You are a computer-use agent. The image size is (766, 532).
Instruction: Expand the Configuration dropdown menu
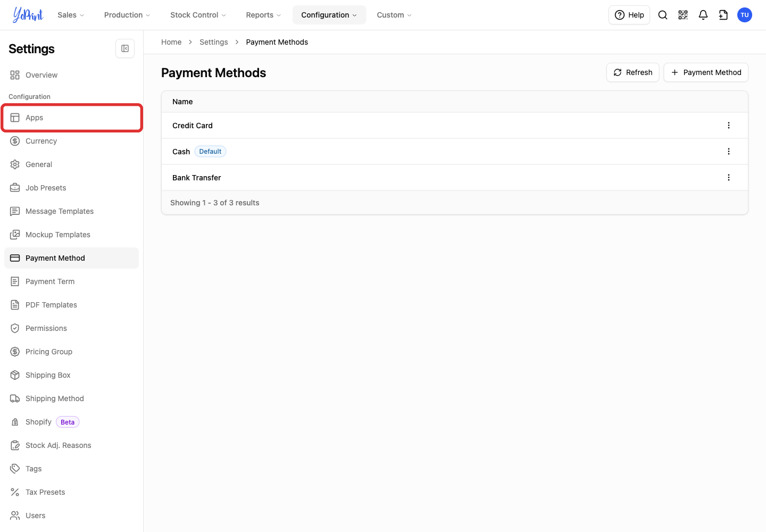point(329,15)
